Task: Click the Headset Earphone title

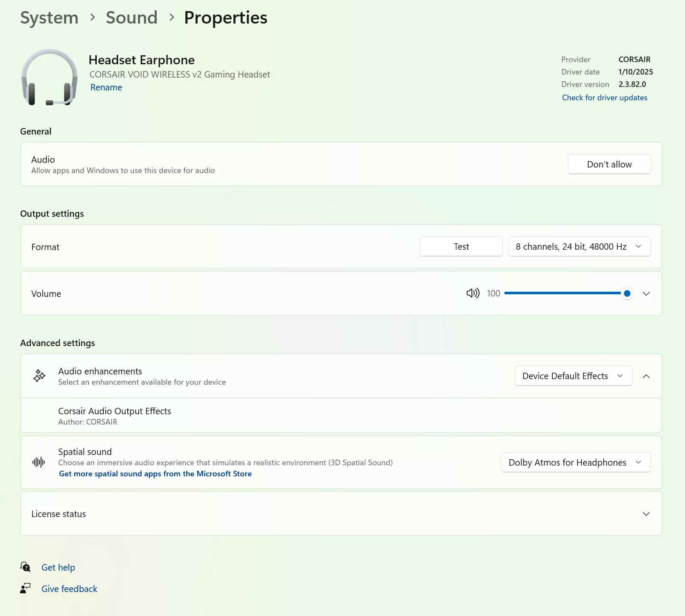Action: tap(142, 60)
